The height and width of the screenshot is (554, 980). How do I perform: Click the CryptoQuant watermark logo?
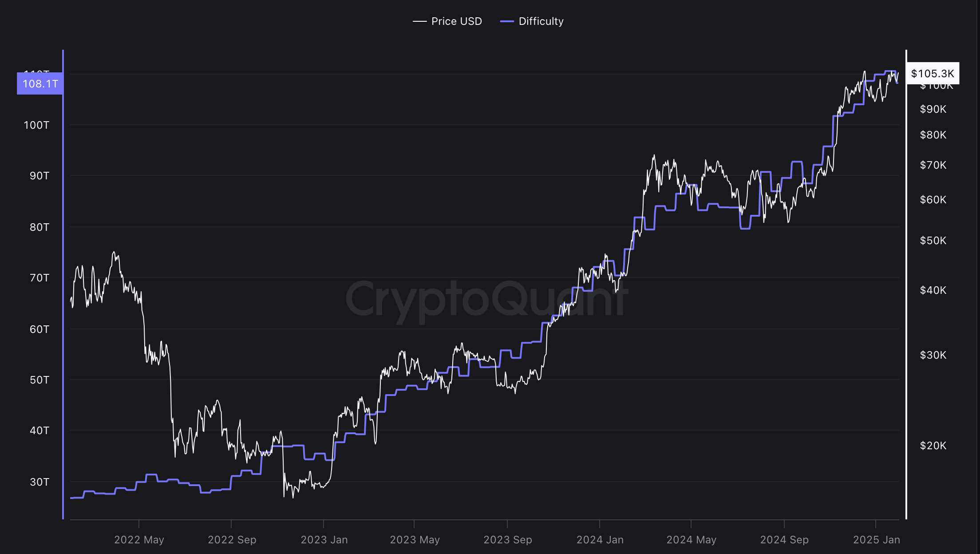[486, 300]
